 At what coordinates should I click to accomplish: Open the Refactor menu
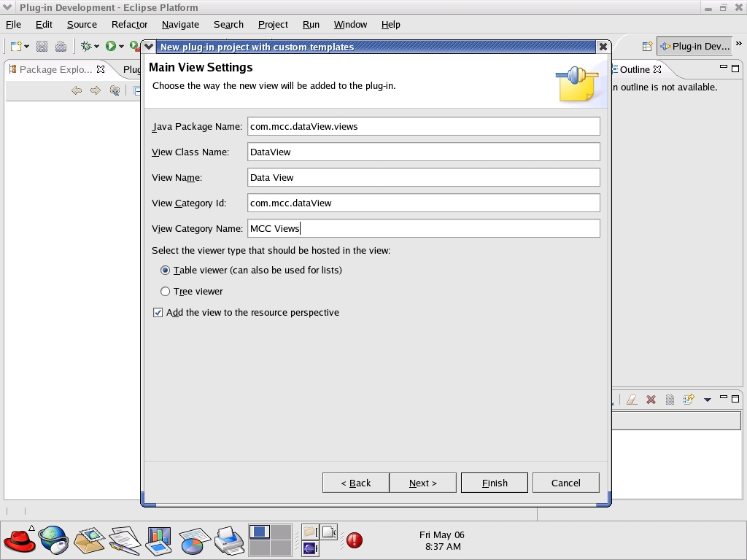coord(129,24)
